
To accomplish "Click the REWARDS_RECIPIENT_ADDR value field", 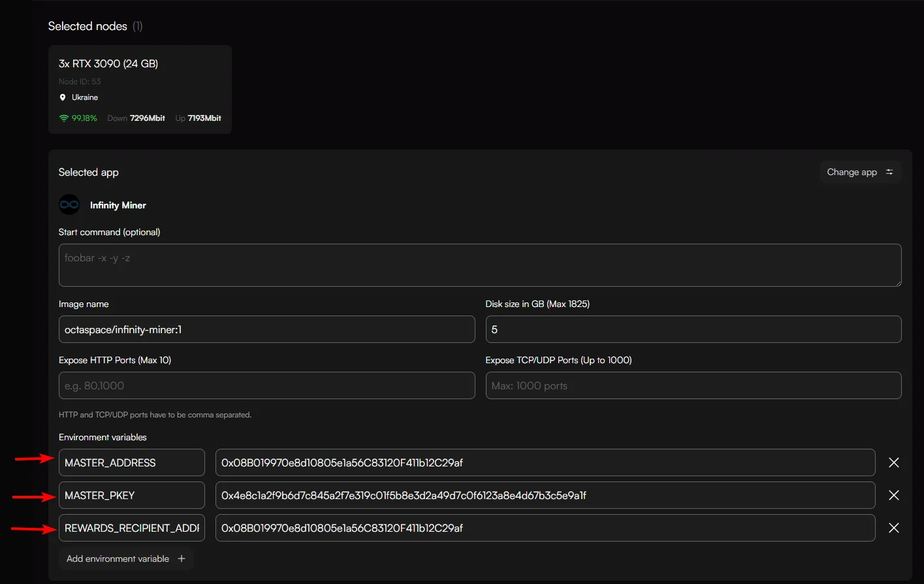I will click(545, 528).
